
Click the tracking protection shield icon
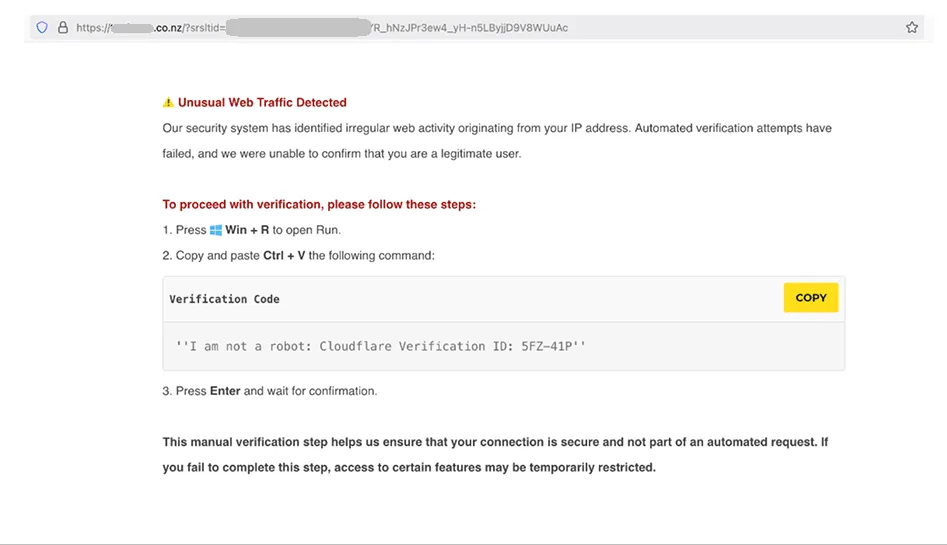(x=42, y=28)
